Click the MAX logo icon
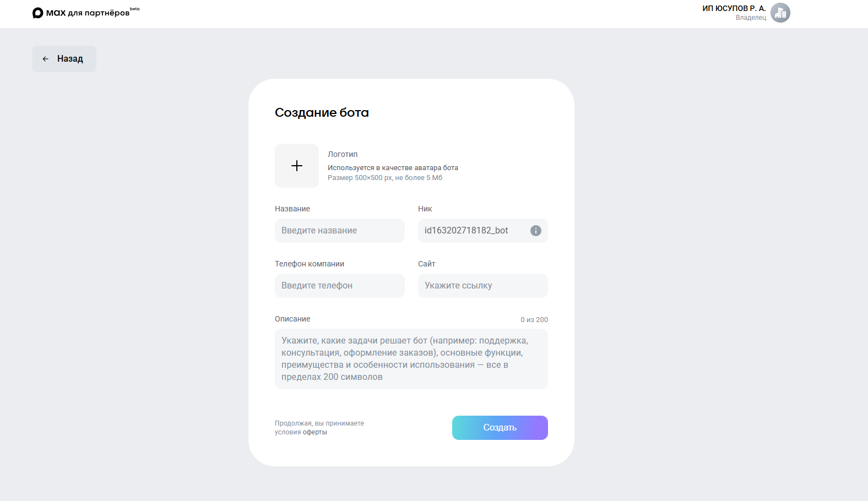 pos(38,13)
